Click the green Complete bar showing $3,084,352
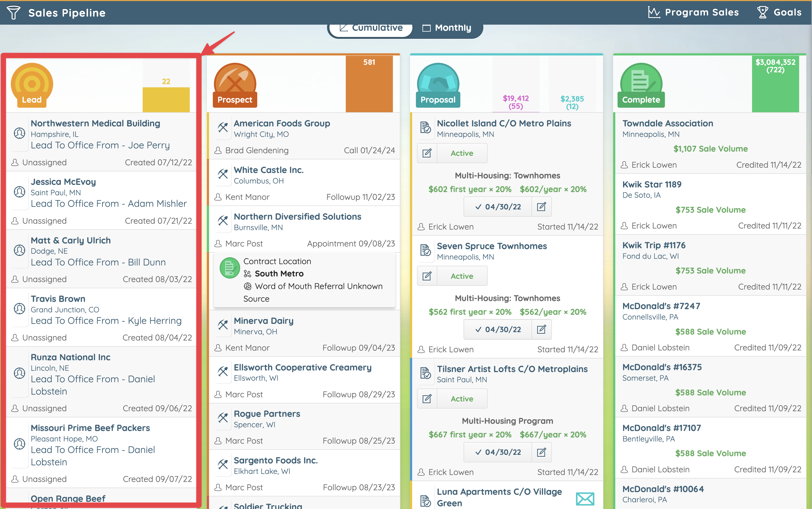 (x=775, y=84)
